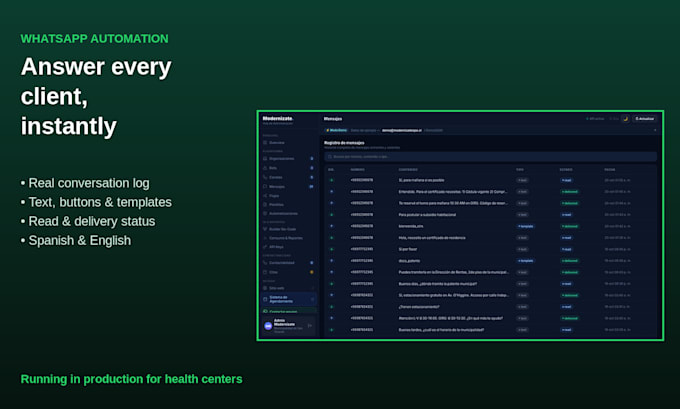Click message '¿Tienen estacionamiento?'
Screen dimensions: 680x409
419,307
